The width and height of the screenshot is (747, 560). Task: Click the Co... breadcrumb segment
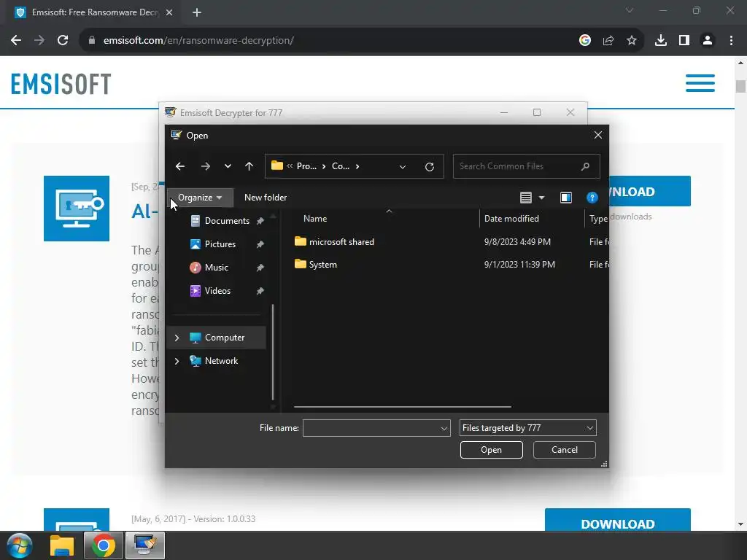pyautogui.click(x=340, y=166)
